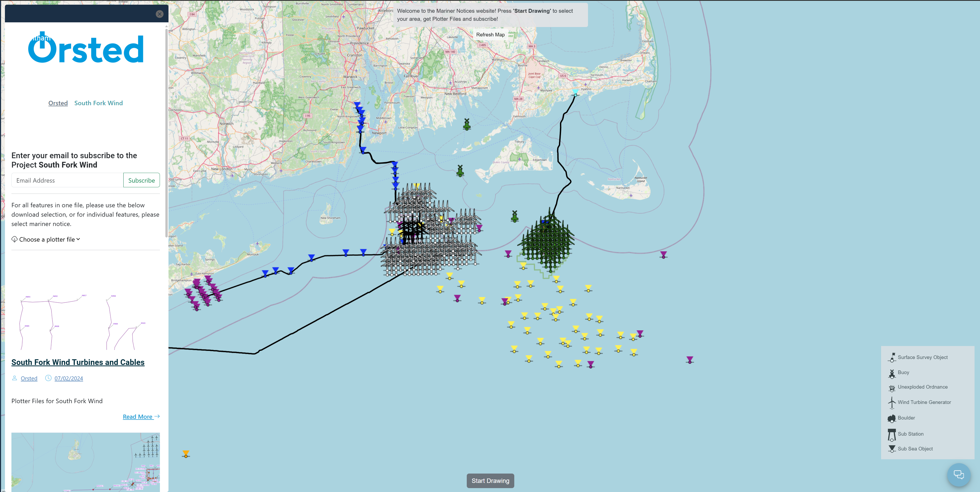The height and width of the screenshot is (492, 980).
Task: Open the Orsted tab link
Action: click(58, 103)
